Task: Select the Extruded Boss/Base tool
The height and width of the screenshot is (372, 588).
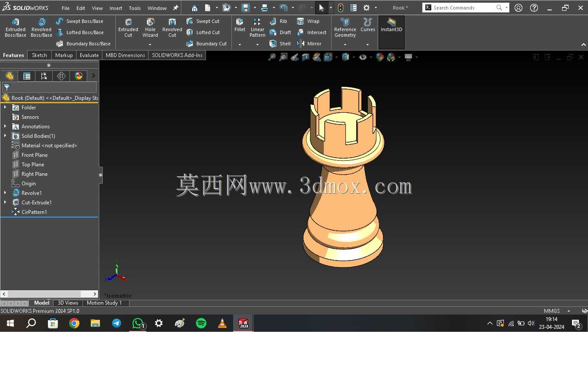Action: pyautogui.click(x=16, y=28)
